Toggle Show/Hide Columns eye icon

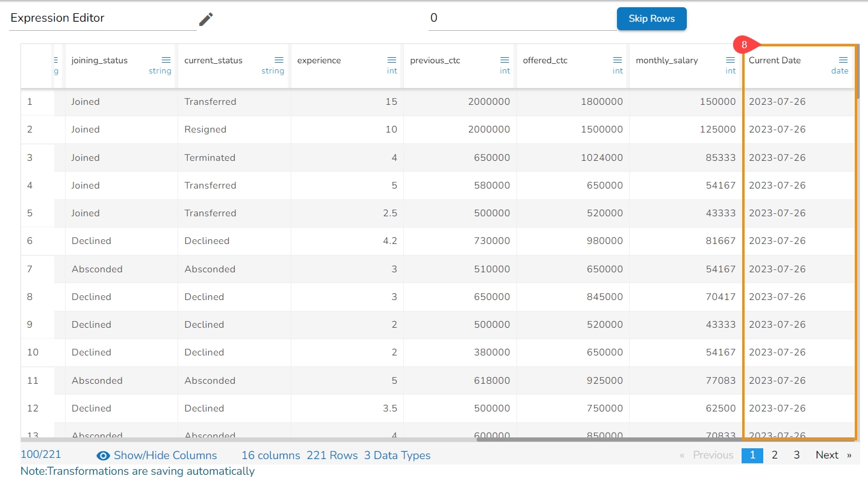[103, 455]
